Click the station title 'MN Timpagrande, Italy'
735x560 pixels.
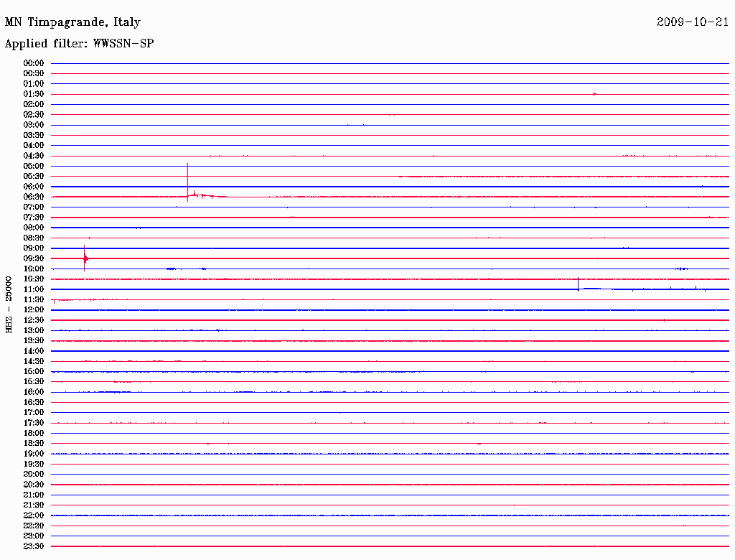[72, 22]
